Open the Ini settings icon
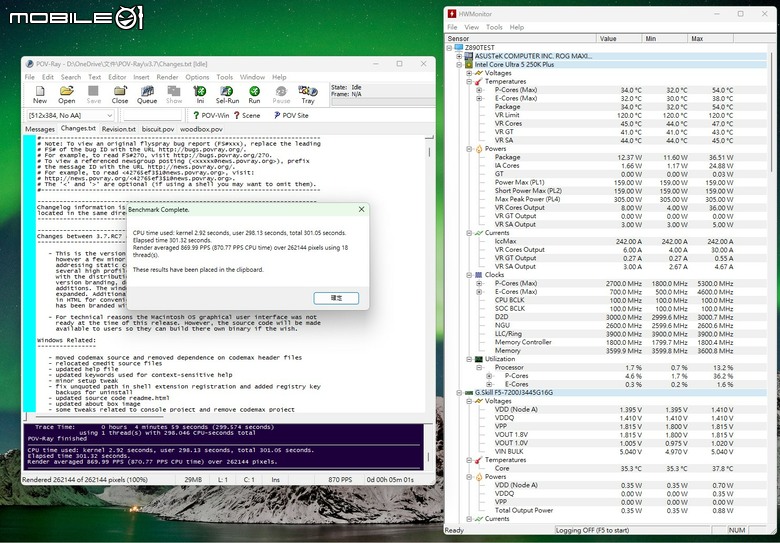The width and height of the screenshot is (780, 543). [x=200, y=94]
